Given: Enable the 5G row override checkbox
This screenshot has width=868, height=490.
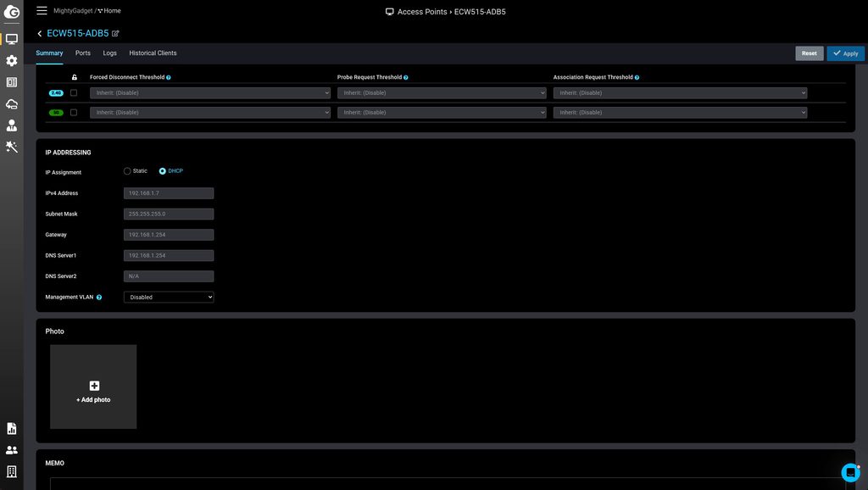Looking at the screenshot, I should point(74,113).
